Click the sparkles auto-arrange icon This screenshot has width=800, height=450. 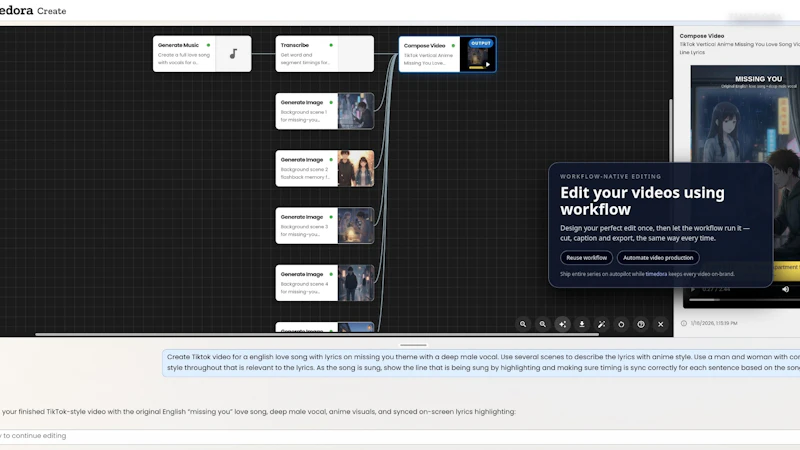pos(562,324)
